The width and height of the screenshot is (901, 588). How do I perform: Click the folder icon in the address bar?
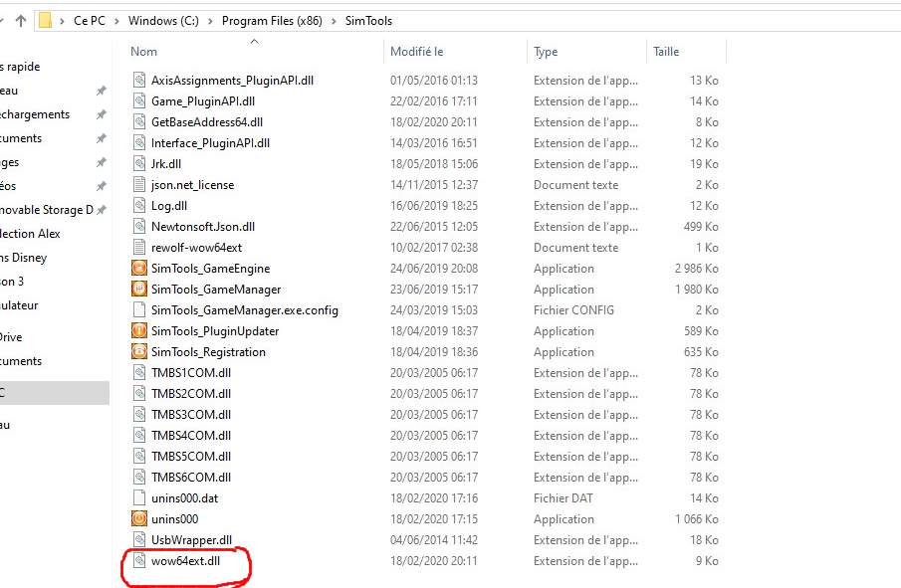(45, 21)
